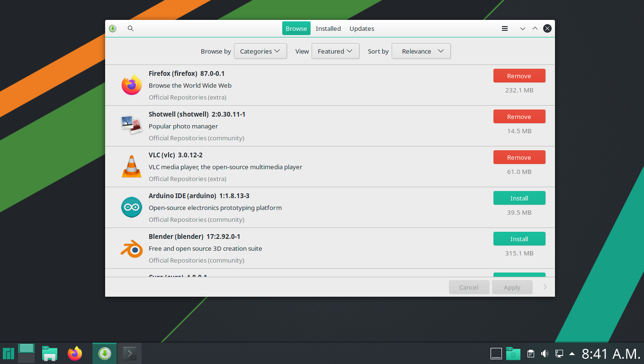Click the Arduino IDE icon
The width and height of the screenshot is (644, 364).
[132, 207]
